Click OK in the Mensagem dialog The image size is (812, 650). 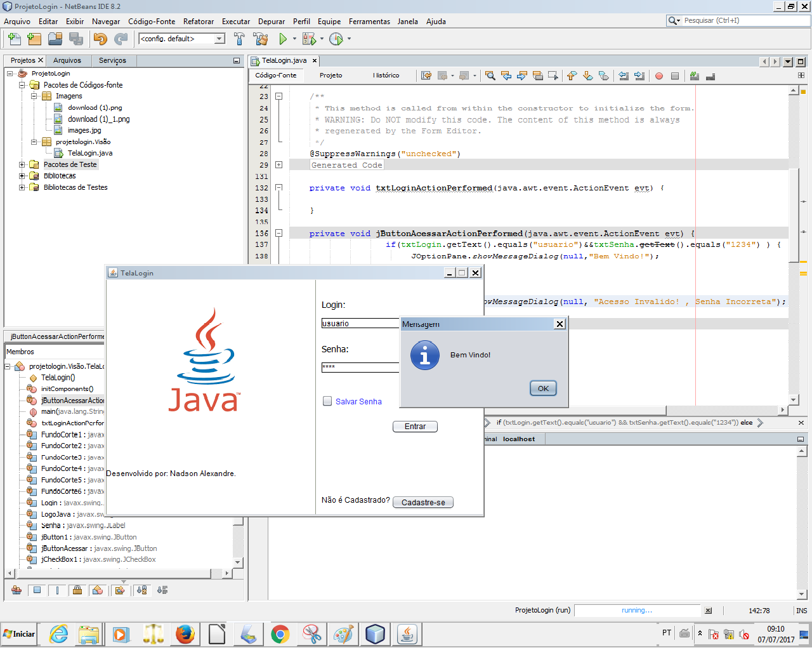tap(543, 388)
